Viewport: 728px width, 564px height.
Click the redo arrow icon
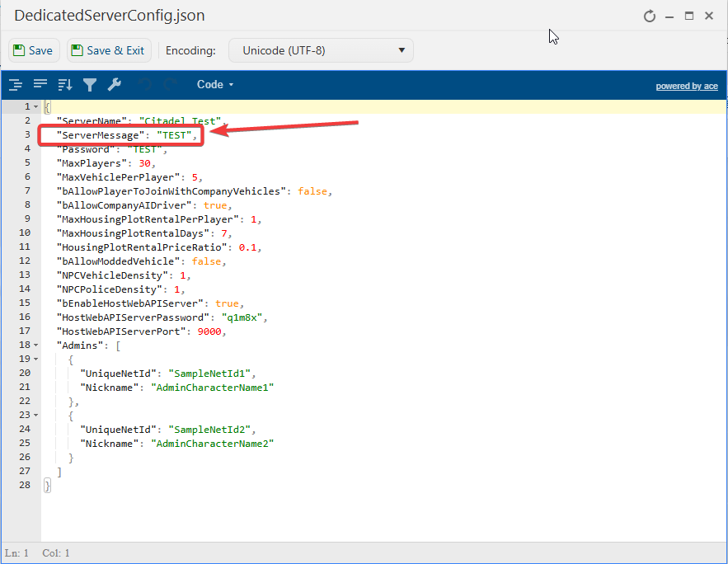click(x=170, y=84)
